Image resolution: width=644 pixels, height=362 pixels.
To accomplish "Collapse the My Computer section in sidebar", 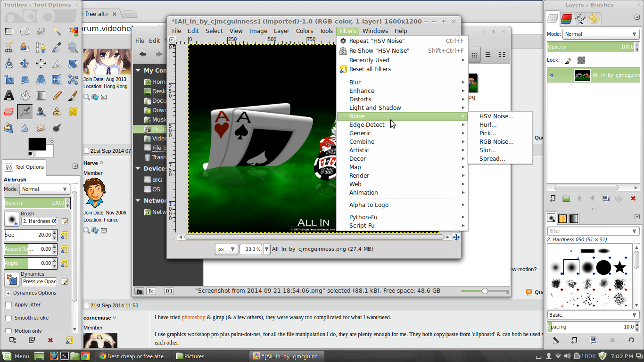I will point(138,71).
